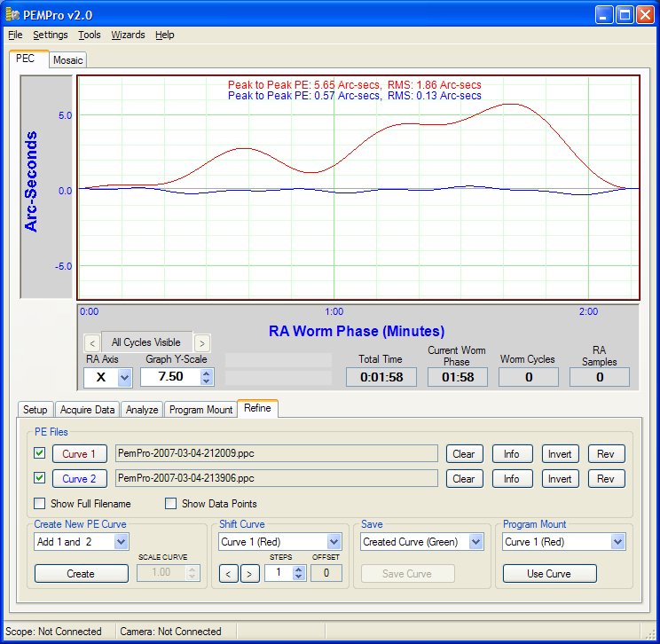
Task: Click Scope: Not Connected status
Action: point(53,632)
